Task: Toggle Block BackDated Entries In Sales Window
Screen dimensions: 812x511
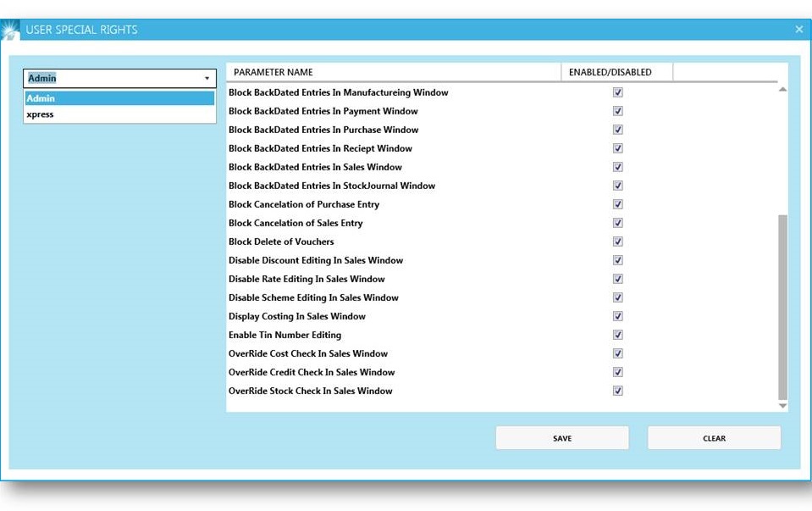Action: pos(617,166)
